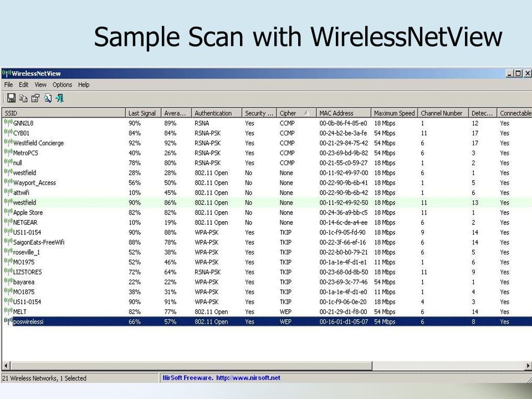Image resolution: width=532 pixels, height=399 pixels.
Task: Click the network icon next to MetroPCS
Action: pyautogui.click(x=8, y=152)
